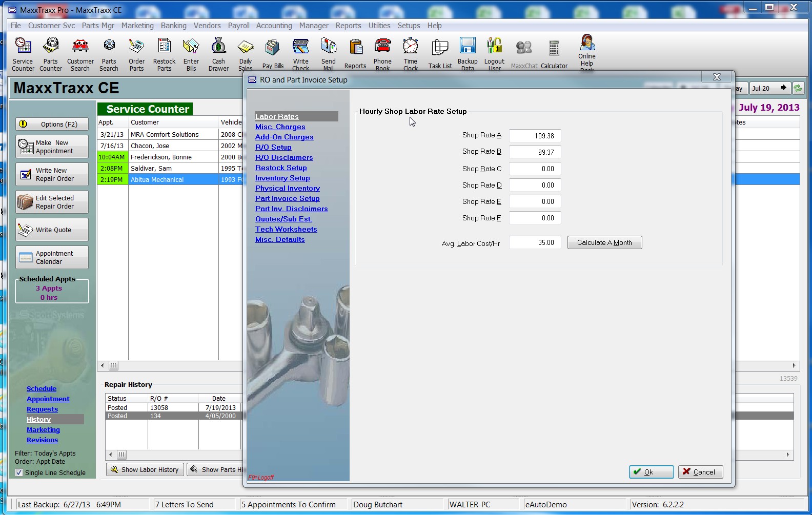Click Edit Selected Repair Order button

pos(52,202)
